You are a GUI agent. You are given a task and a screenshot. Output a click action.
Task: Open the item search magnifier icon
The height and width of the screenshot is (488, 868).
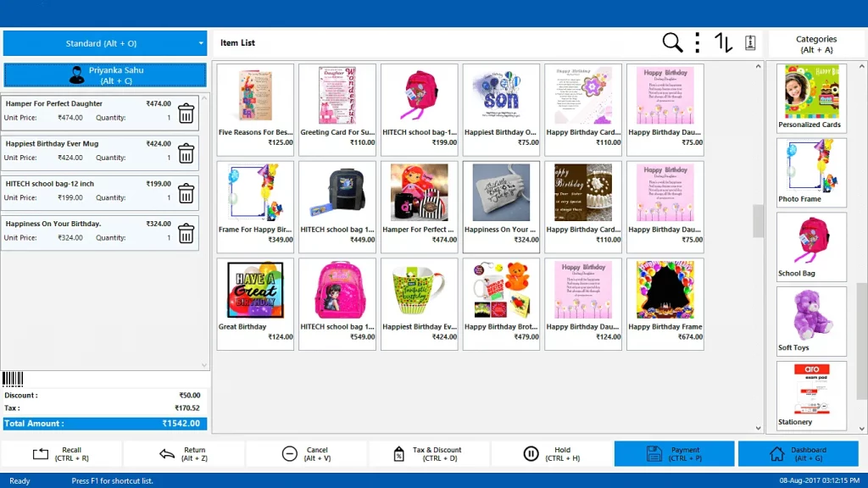click(x=672, y=42)
